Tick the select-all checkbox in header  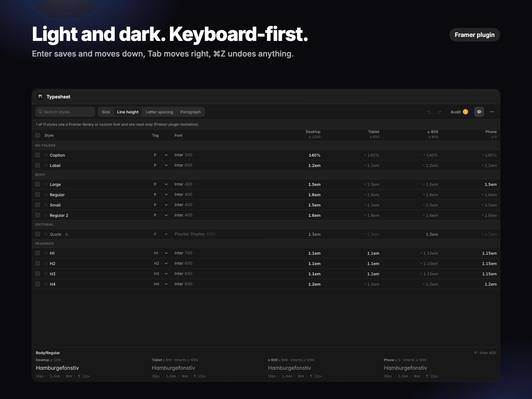(38, 135)
